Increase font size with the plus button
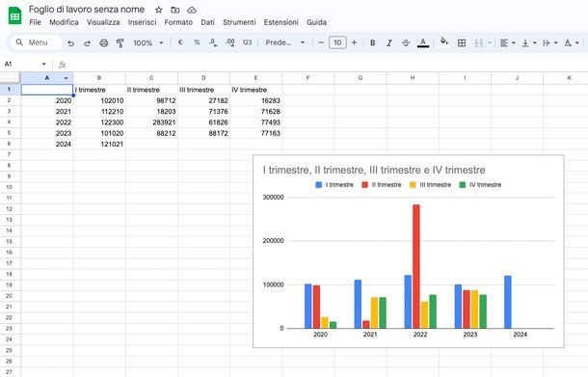The width and height of the screenshot is (588, 377). [354, 42]
